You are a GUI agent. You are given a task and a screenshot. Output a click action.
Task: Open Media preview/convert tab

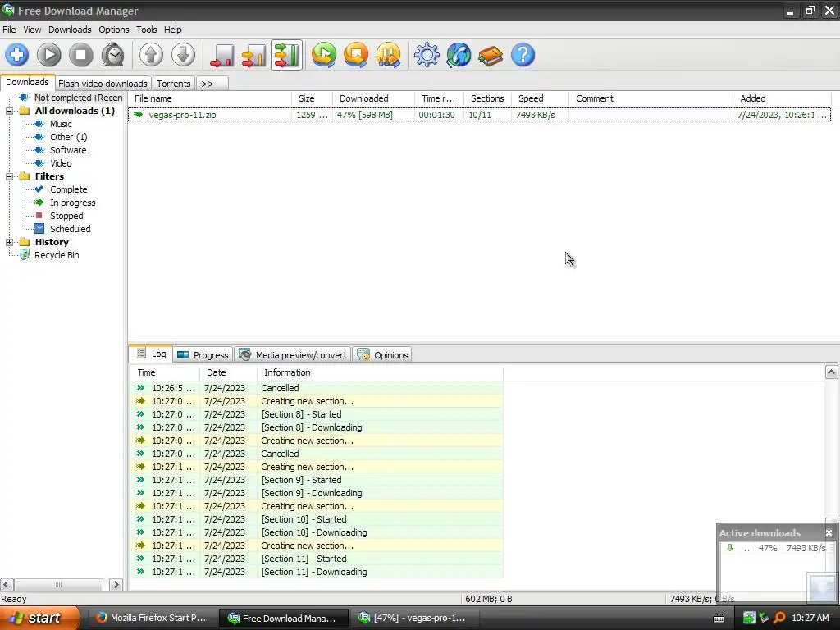click(294, 354)
